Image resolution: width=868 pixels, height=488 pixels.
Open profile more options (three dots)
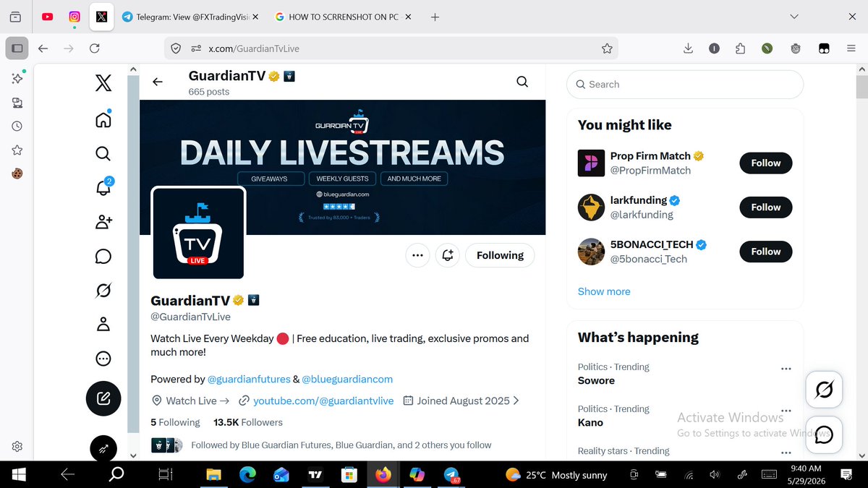coord(417,255)
